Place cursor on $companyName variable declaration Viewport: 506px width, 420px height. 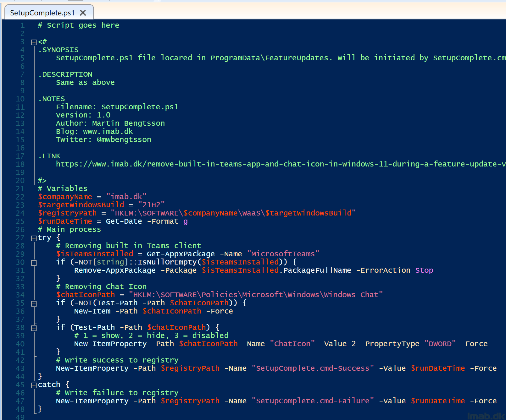(65, 197)
